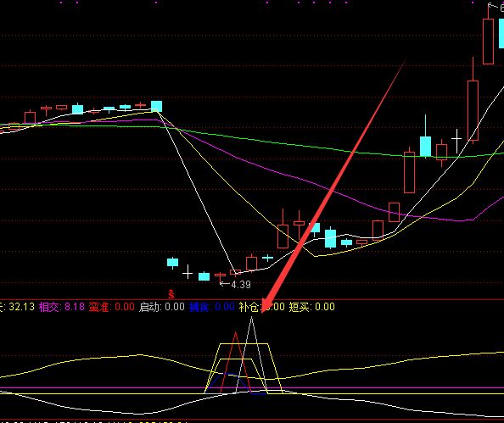This screenshot has height=423, width=504.
Task: Click the cyan candle crossing green average line
Action: click(426, 146)
